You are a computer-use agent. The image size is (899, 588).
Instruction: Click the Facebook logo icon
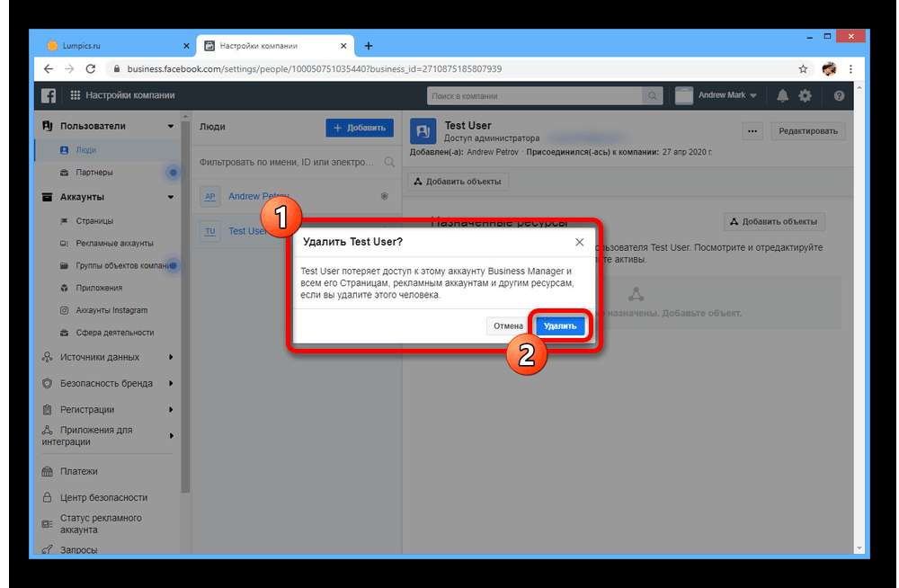point(48,95)
